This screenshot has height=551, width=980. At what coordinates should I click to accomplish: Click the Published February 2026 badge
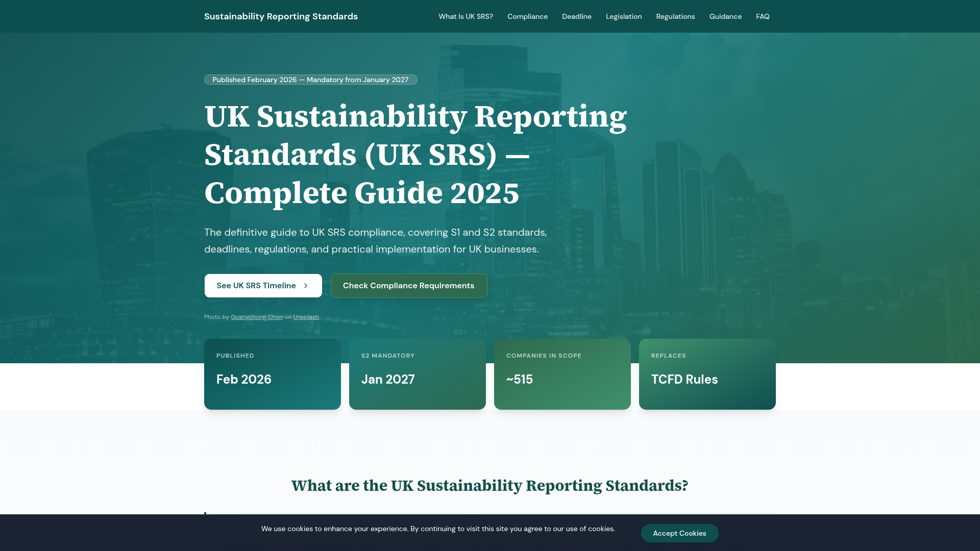pos(310,80)
